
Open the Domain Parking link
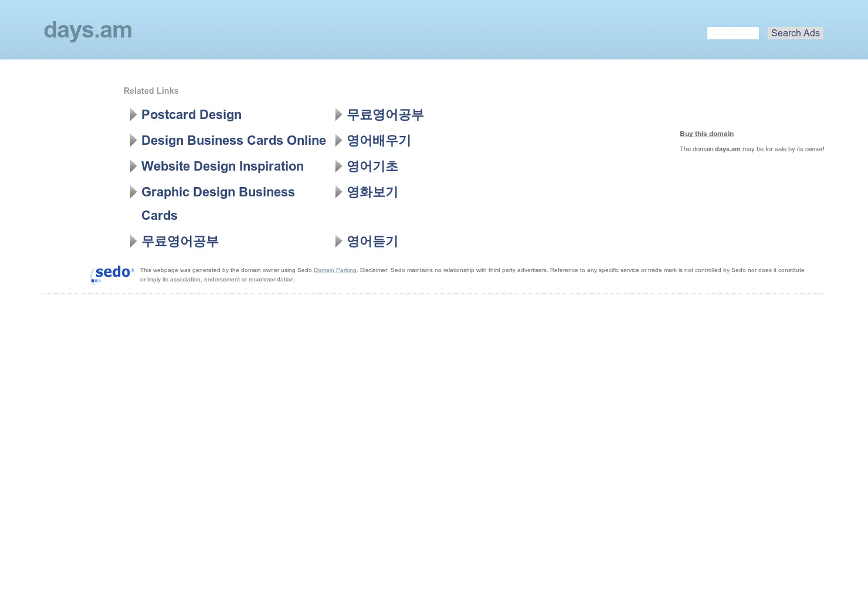click(335, 270)
